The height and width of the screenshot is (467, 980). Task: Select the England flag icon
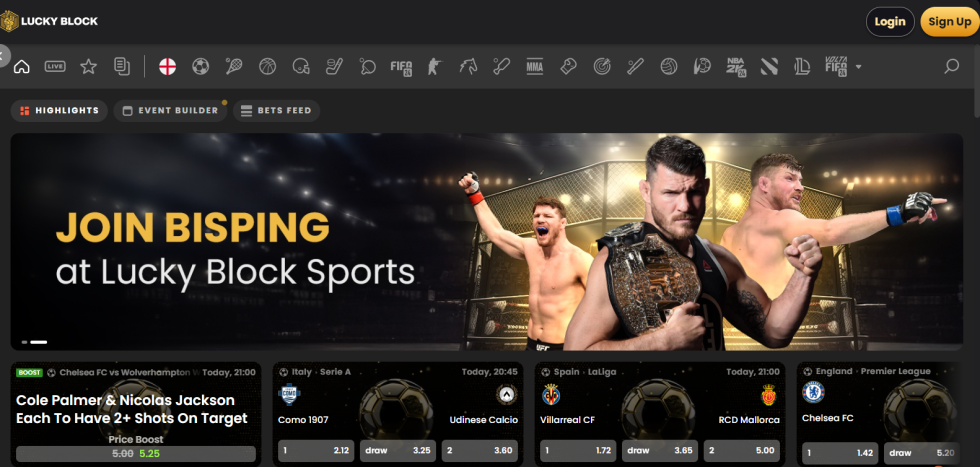(x=167, y=67)
